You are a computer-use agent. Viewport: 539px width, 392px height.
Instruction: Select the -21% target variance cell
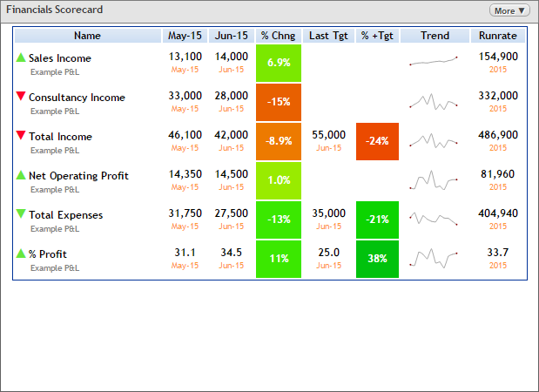377,220
